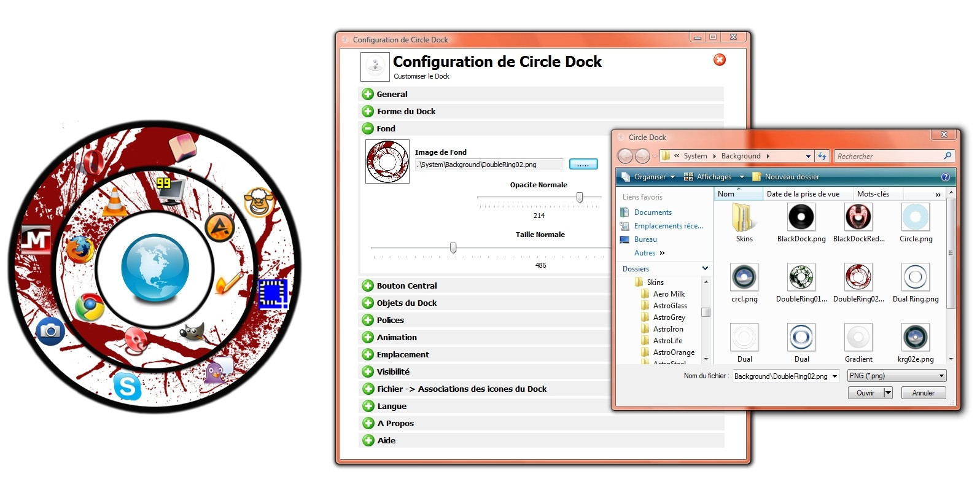This screenshot has width=980, height=490.
Task: Click the Documents favorite link
Action: (653, 212)
